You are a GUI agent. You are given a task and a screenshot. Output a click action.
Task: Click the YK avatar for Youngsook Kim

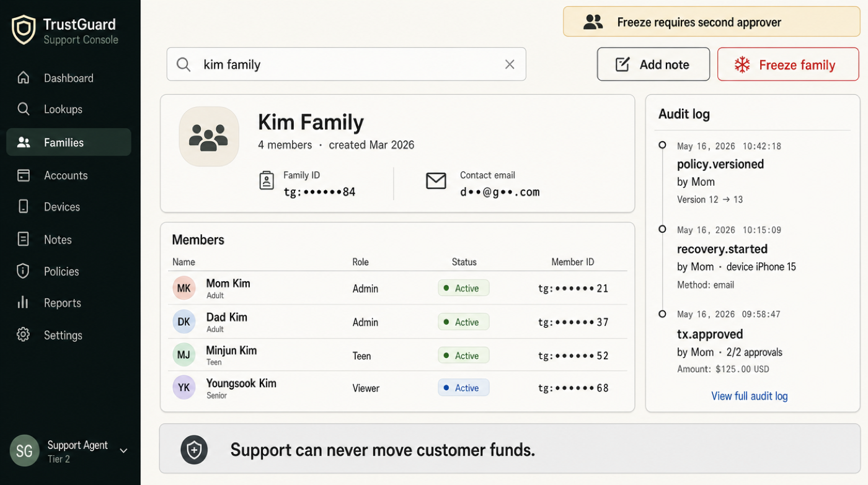184,388
